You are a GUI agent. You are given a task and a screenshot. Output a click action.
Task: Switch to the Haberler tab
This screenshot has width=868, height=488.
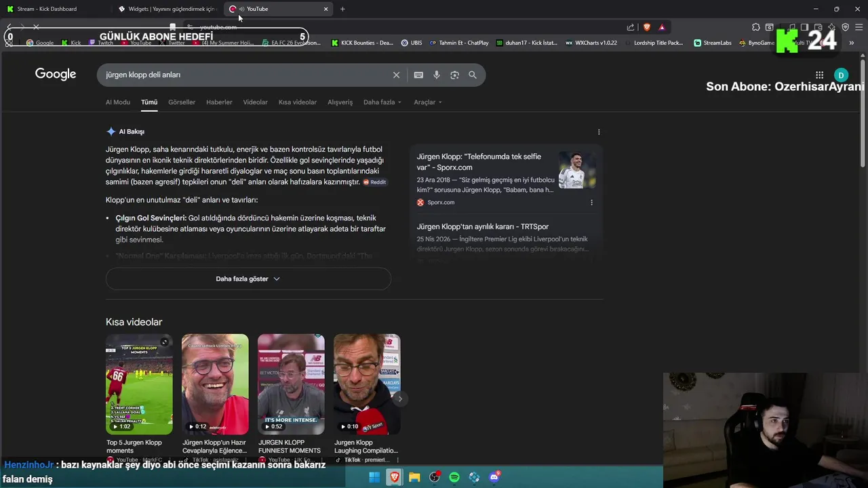(219, 102)
